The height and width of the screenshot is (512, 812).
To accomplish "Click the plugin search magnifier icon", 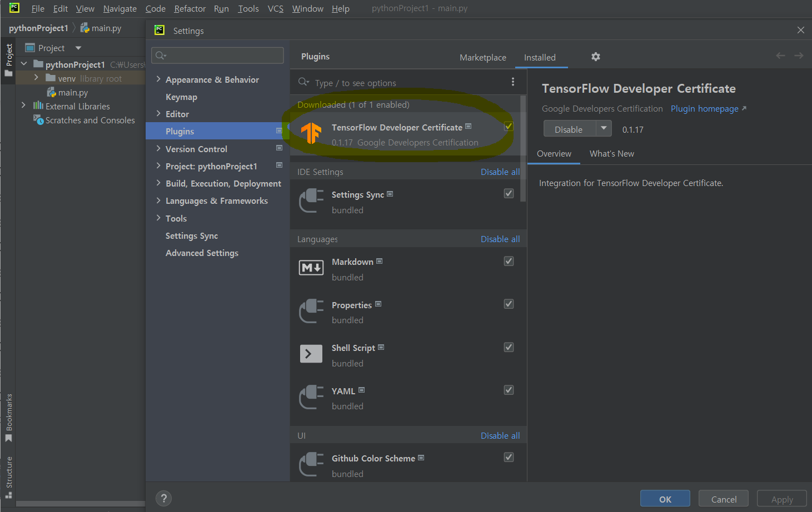I will pyautogui.click(x=303, y=82).
